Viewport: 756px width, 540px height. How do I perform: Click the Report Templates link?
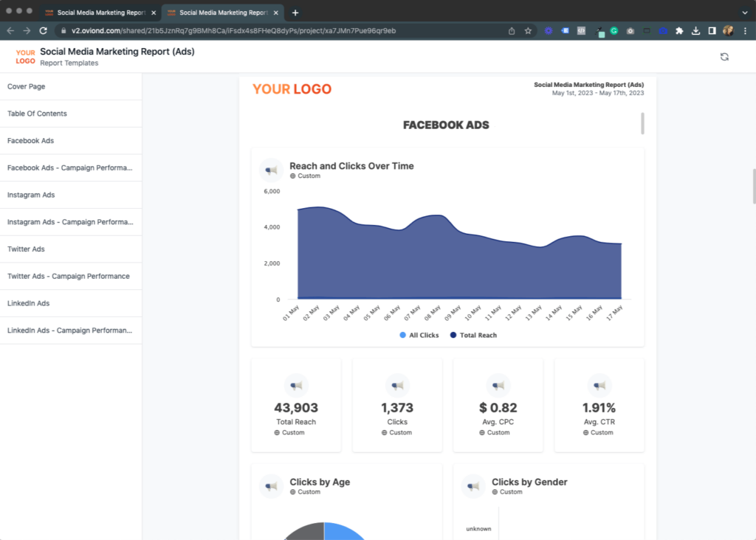coord(69,63)
